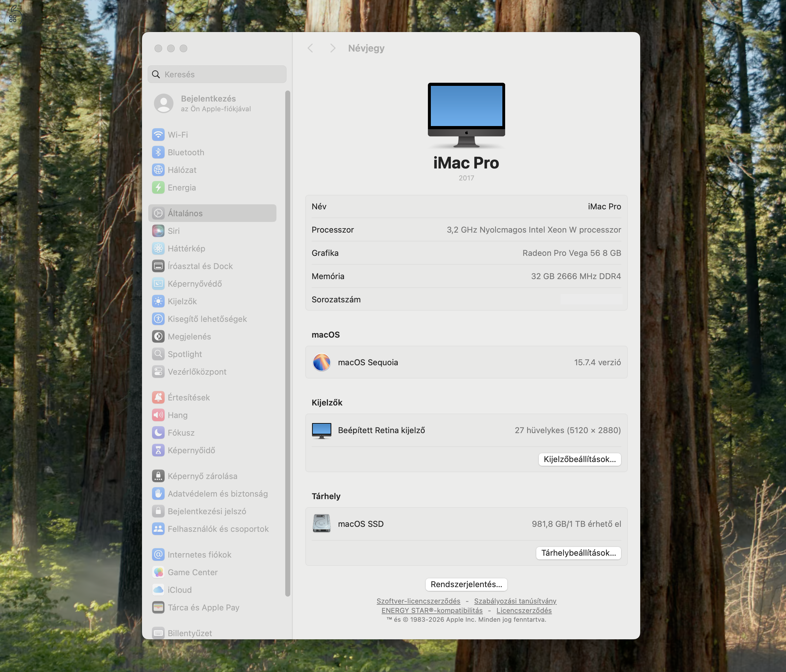Navigate back with the left chevron
Image resolution: width=786 pixels, height=672 pixels.
[x=310, y=48]
